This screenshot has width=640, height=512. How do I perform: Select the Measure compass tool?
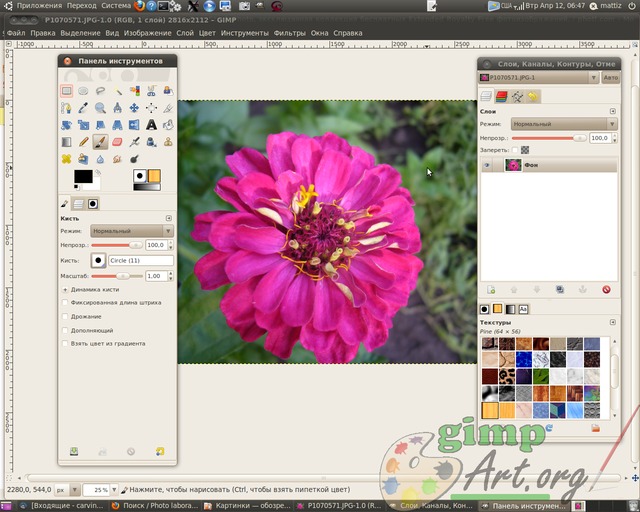(x=118, y=108)
